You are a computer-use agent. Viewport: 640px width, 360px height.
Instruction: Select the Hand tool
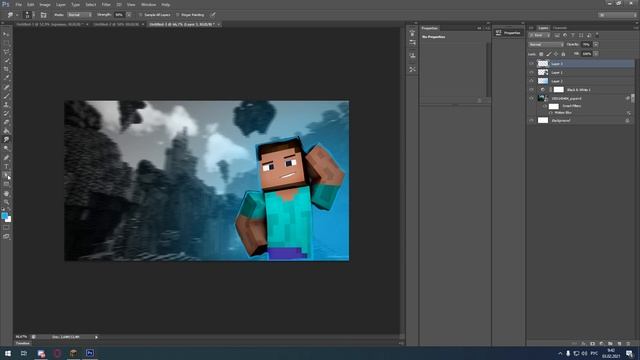click(x=6, y=193)
